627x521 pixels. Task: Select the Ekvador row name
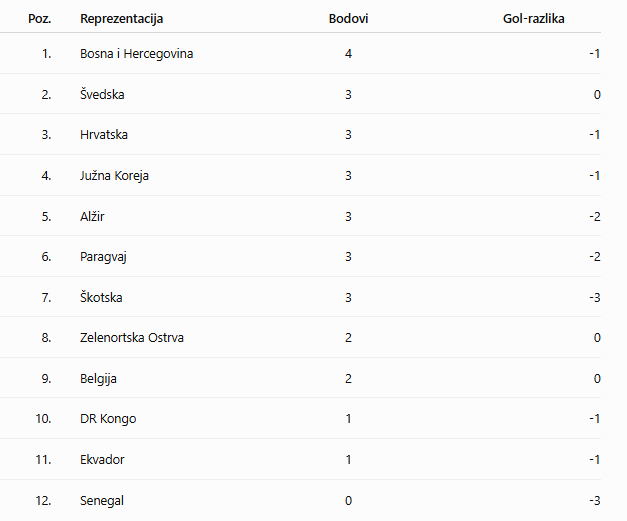coord(102,460)
